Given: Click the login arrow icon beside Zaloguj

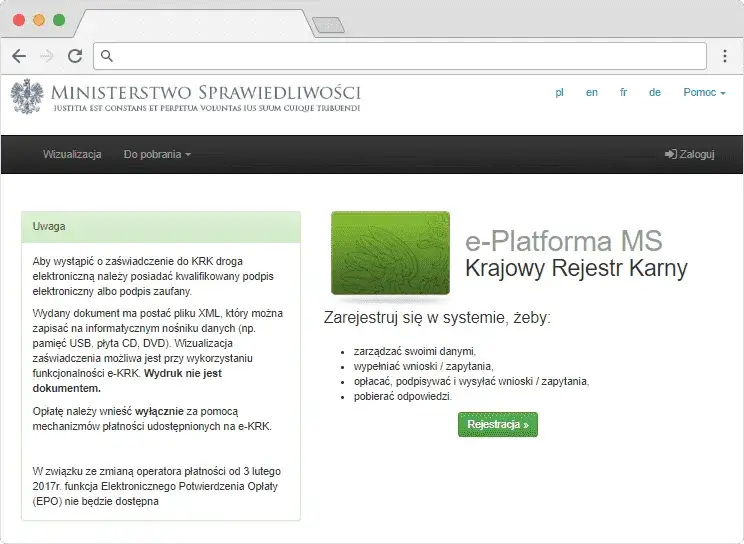Looking at the screenshot, I should (x=670, y=154).
